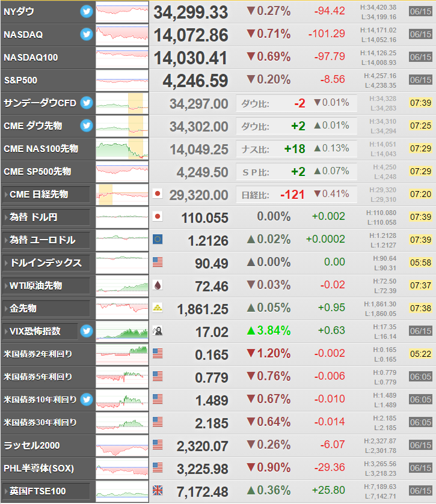Click the S&P500 label

click(20, 80)
